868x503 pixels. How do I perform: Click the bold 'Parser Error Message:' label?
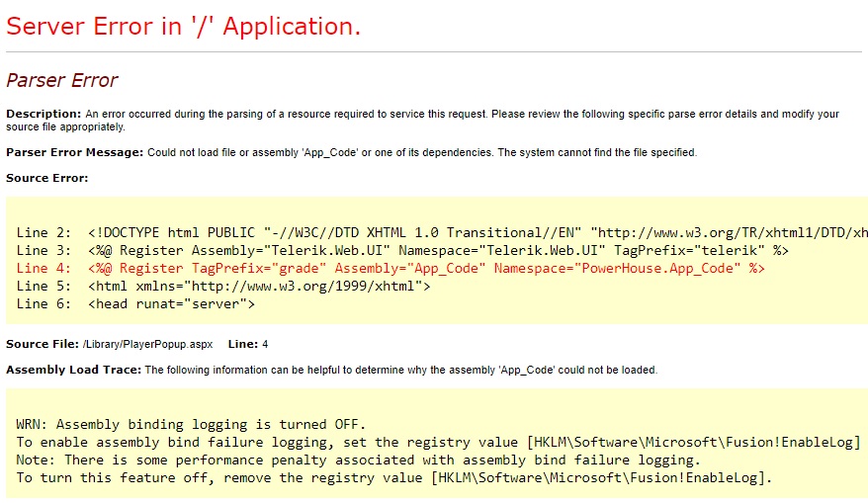click(75, 152)
